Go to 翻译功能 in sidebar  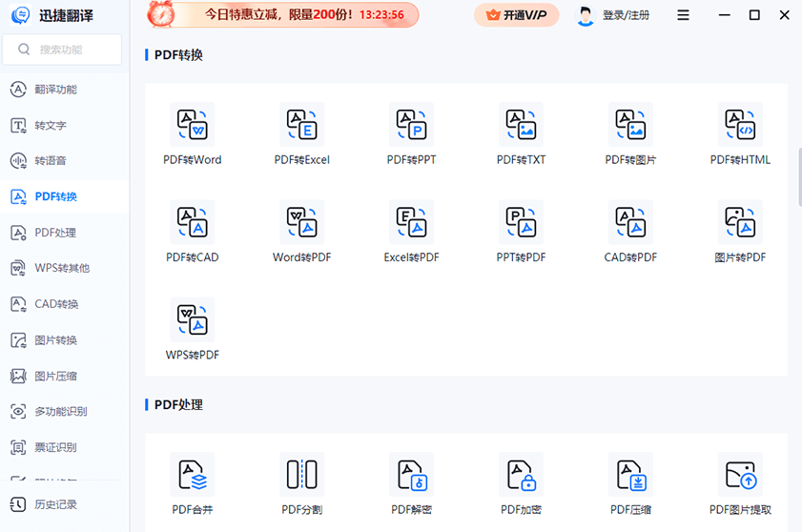65,90
